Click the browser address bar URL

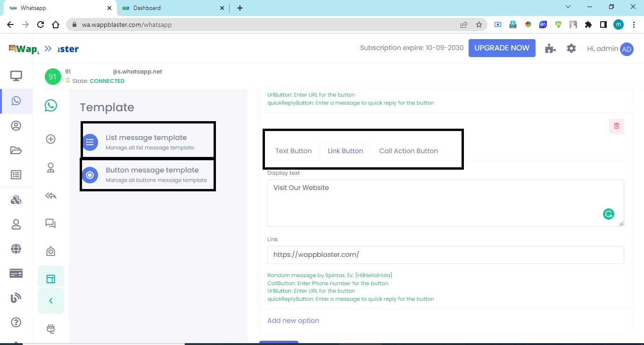point(126,25)
